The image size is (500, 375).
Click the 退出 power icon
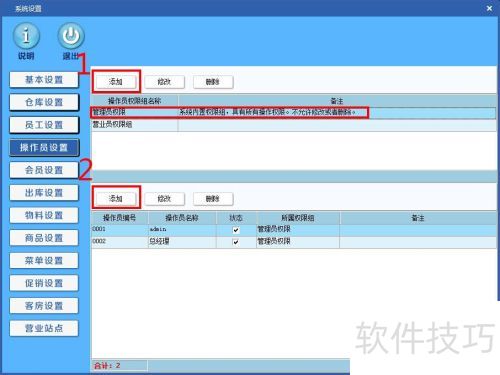71,36
